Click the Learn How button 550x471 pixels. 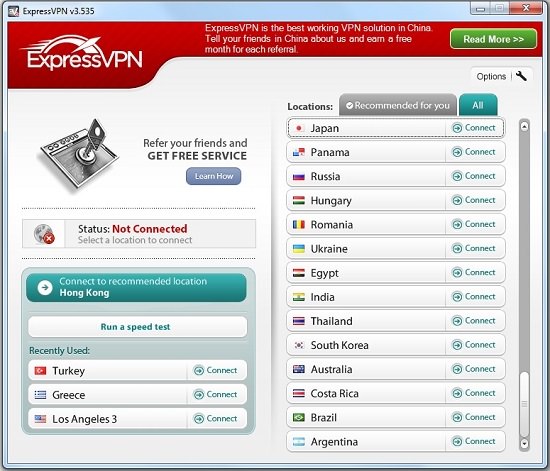[214, 176]
